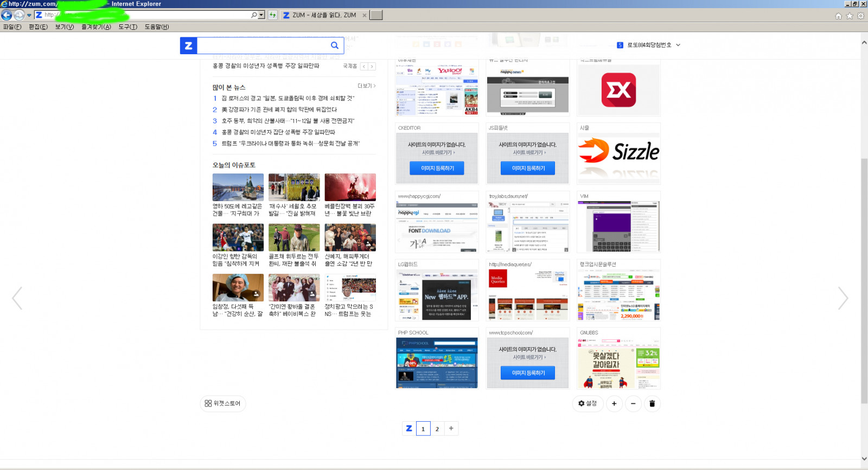
Task: Click the minus remove site tile button
Action: [633, 403]
